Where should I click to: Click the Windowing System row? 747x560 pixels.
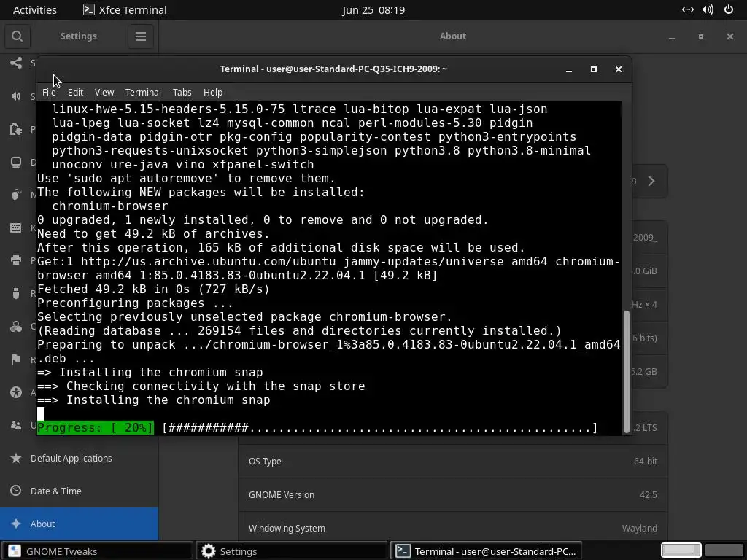[x=453, y=528]
